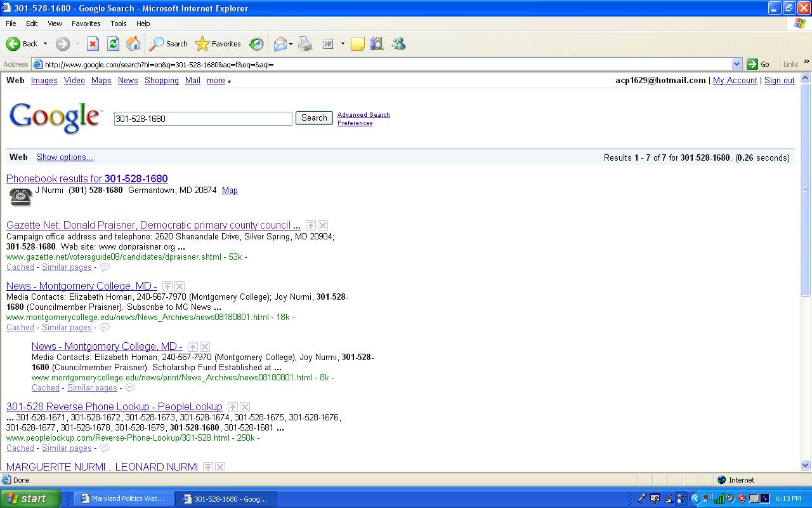This screenshot has height=508, width=812.
Task: Remove the MARGUERITE NURMI result with X icon
Action: click(220, 467)
